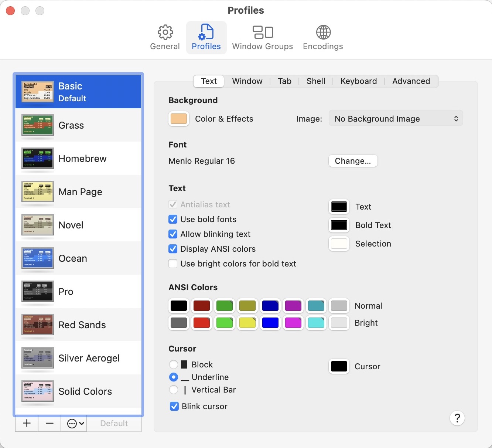
Task: Open the Window Groups pane
Action: pyautogui.click(x=262, y=38)
